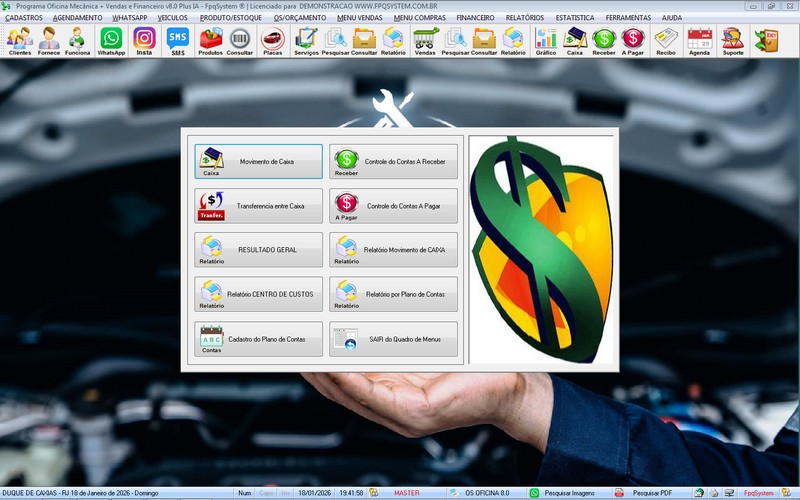Click Cadastro do Plano de Contas button
This screenshot has width=800, height=500.
coord(258,339)
